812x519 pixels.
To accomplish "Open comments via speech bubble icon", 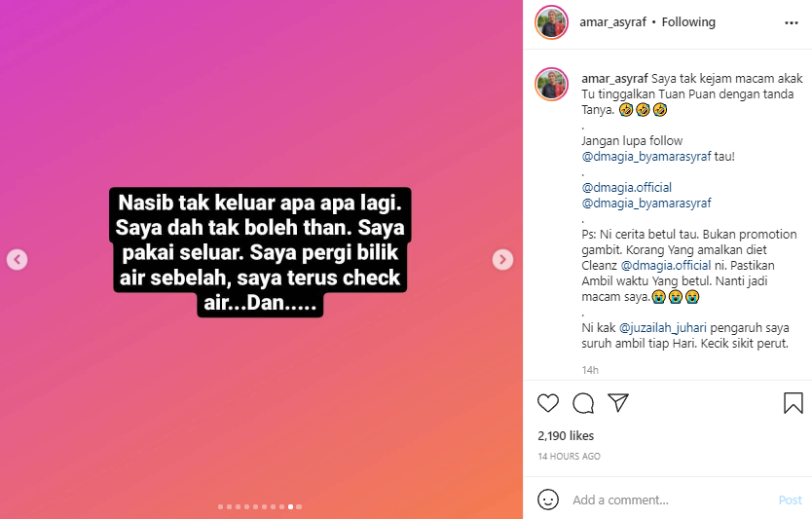I will (x=583, y=403).
